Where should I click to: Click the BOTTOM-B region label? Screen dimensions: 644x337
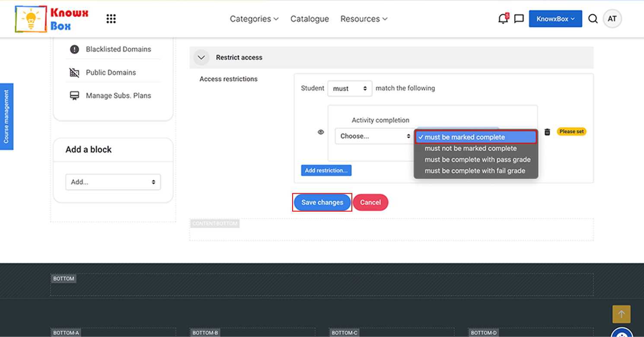(205, 333)
